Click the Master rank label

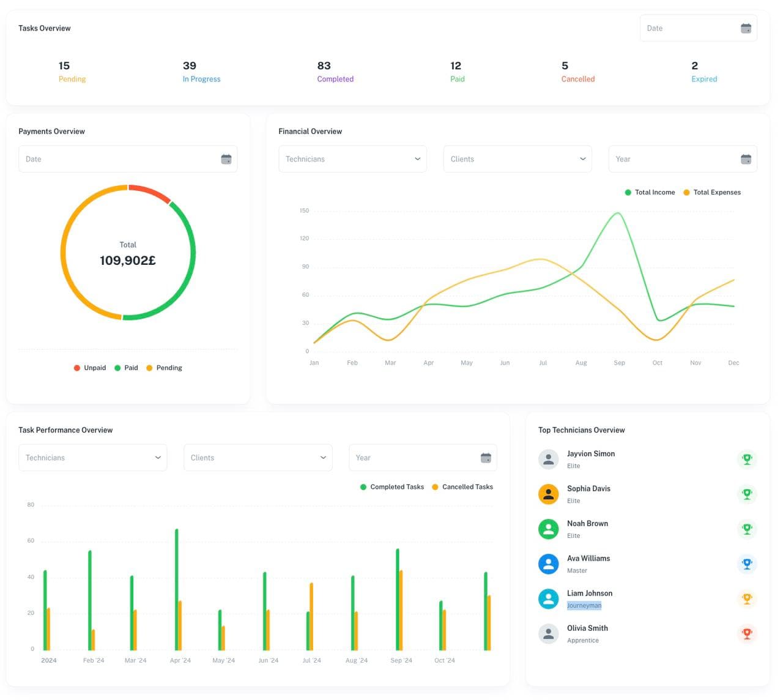click(577, 570)
